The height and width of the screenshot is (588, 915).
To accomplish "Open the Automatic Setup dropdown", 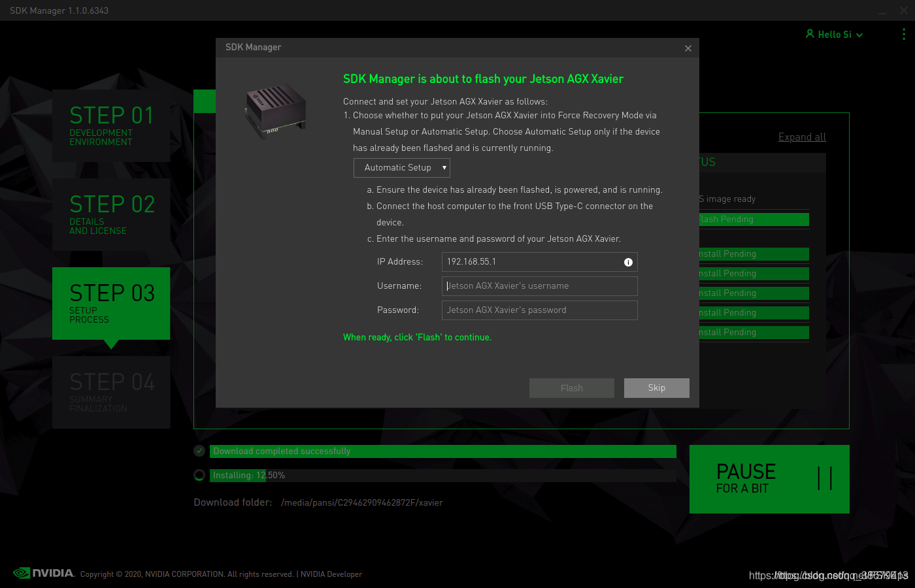I will 402,168.
